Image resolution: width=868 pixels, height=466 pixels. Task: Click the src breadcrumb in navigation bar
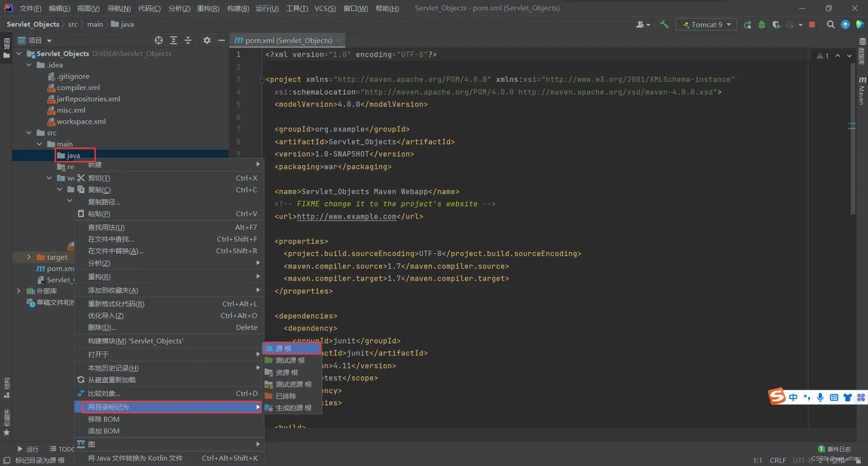[x=73, y=24]
